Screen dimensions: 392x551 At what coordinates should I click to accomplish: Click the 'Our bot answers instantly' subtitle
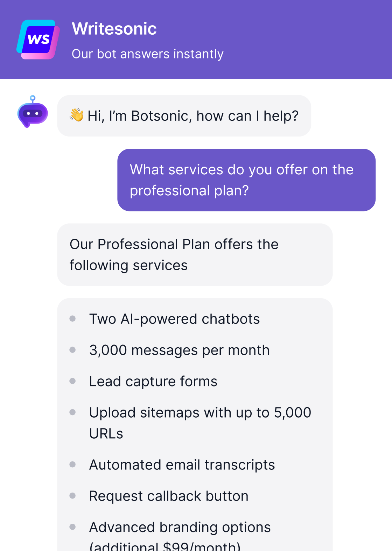tap(147, 54)
